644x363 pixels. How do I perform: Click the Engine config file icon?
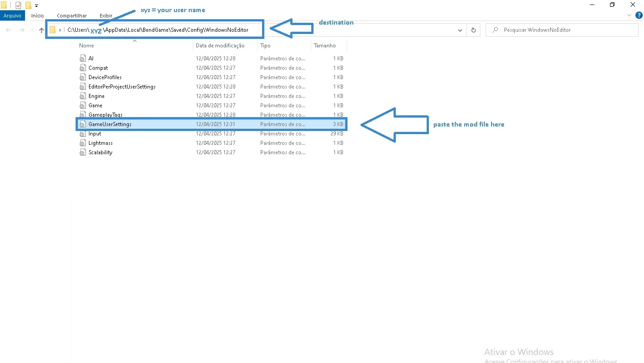[82, 96]
